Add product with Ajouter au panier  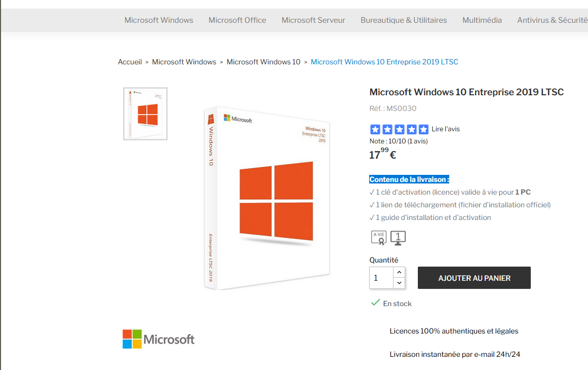[x=474, y=278]
